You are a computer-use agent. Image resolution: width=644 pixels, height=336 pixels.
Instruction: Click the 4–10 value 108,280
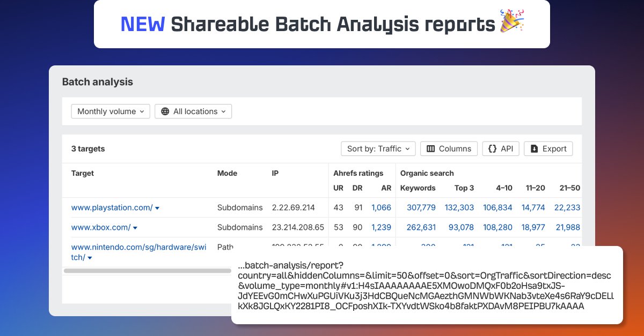pos(497,227)
